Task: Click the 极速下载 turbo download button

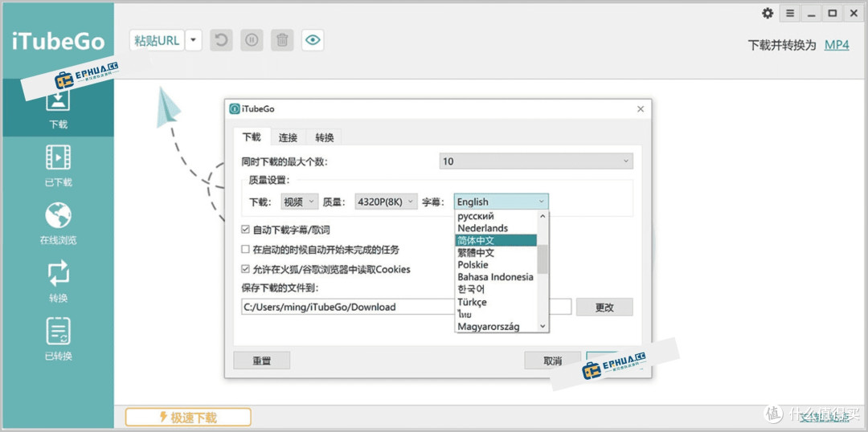Action: point(188,418)
